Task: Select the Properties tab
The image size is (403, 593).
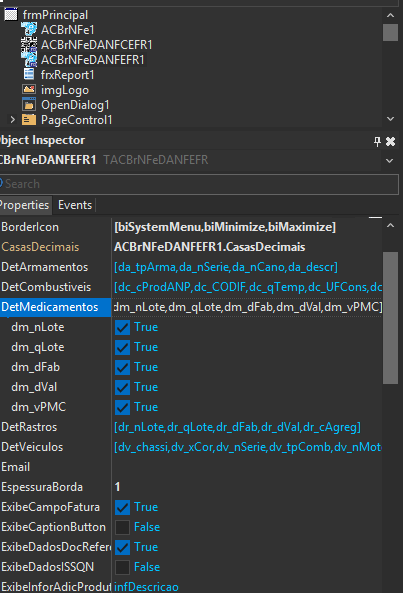Action: click(25, 205)
